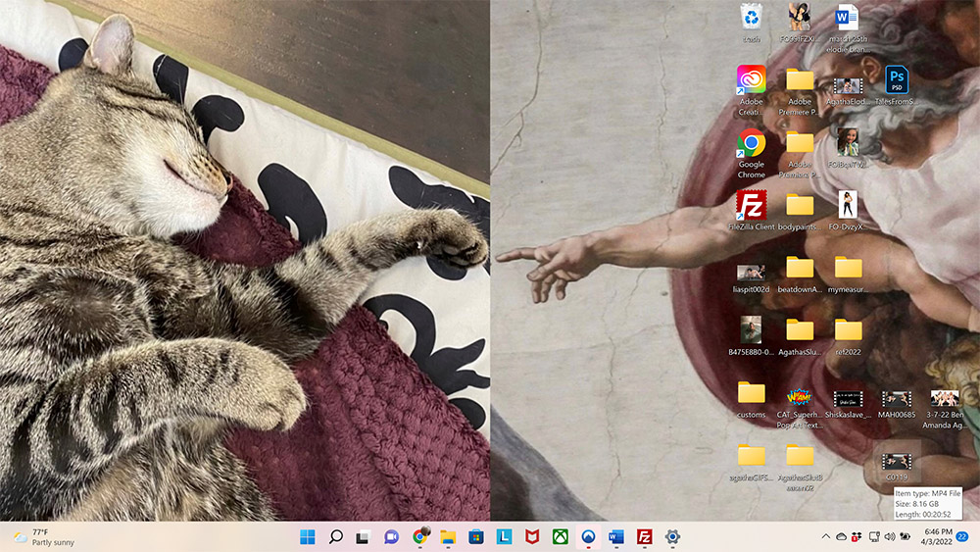This screenshot has width=980, height=552.
Task: Select the CAT_Superh Pop Art Text file
Action: pos(800,397)
